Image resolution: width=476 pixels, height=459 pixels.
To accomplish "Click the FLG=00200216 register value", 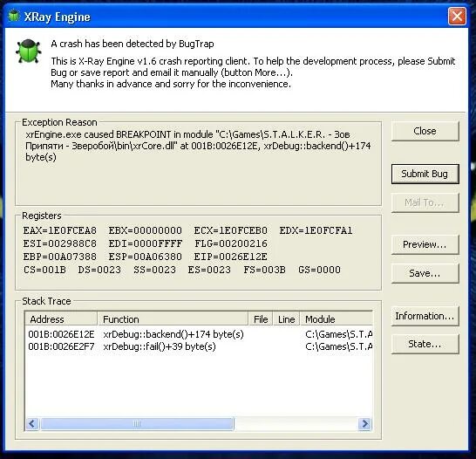I will pyautogui.click(x=231, y=243).
